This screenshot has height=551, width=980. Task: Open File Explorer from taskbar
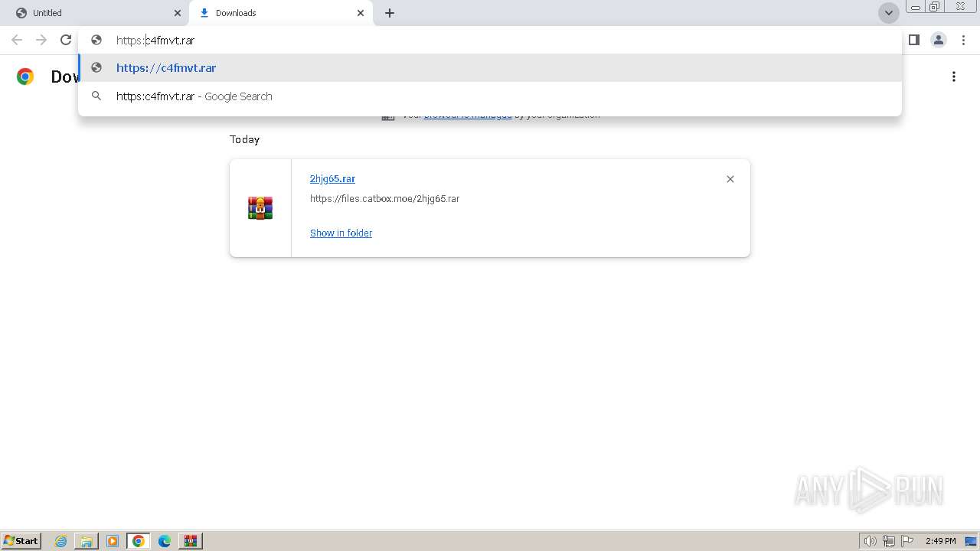87,541
